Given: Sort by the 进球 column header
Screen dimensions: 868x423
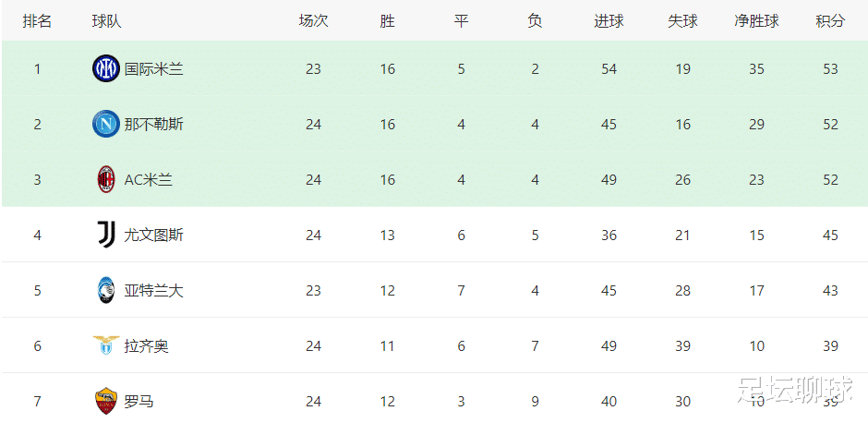Looking at the screenshot, I should pyautogui.click(x=609, y=21).
